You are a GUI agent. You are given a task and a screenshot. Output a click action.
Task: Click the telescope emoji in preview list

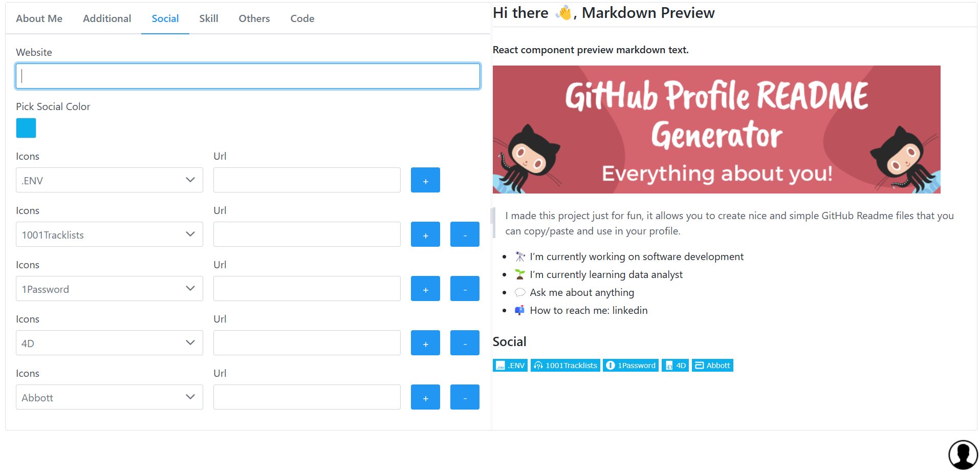click(520, 256)
